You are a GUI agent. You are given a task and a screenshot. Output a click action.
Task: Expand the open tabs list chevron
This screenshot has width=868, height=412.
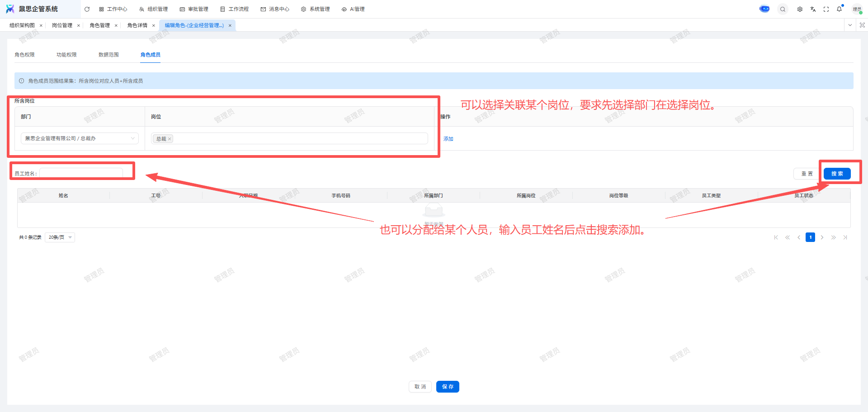(850, 25)
